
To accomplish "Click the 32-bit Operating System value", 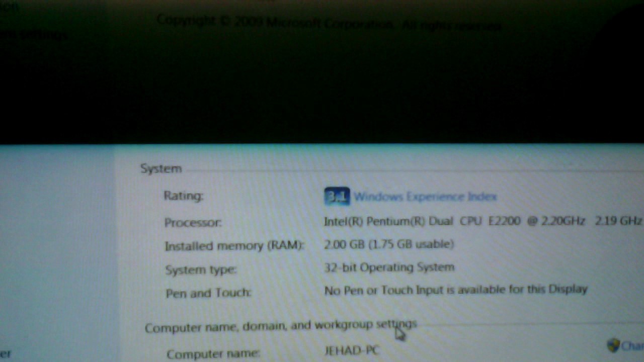I will click(x=389, y=267).
